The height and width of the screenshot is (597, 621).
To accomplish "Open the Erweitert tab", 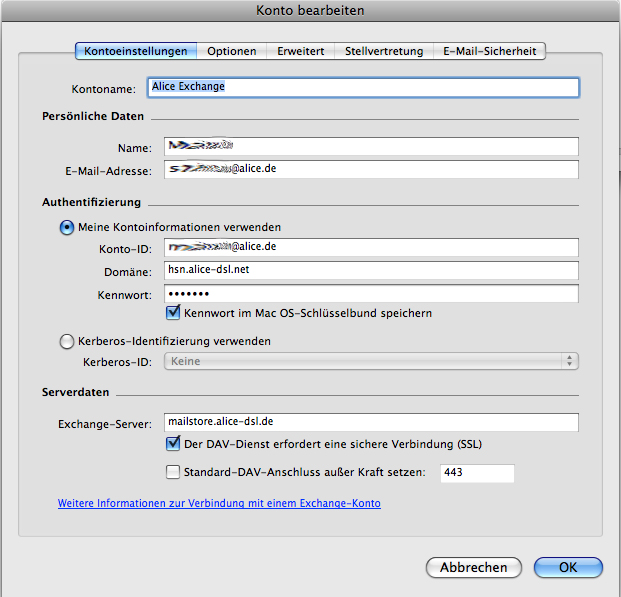I will click(300, 51).
